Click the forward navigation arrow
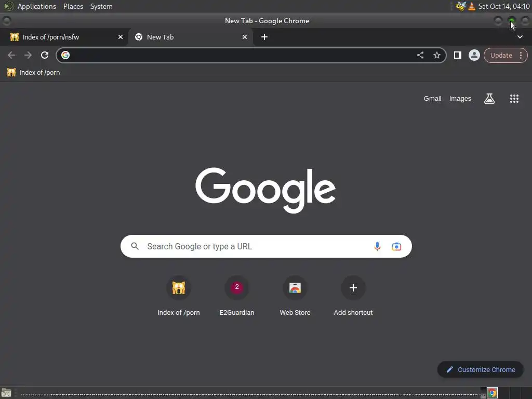This screenshot has height=399, width=532. [28, 55]
